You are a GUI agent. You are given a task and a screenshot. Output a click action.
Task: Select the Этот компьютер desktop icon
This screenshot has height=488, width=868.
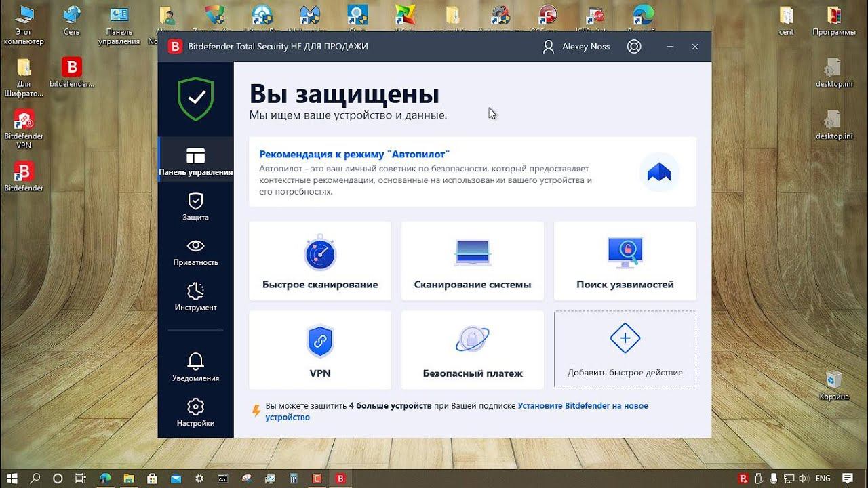(x=24, y=25)
